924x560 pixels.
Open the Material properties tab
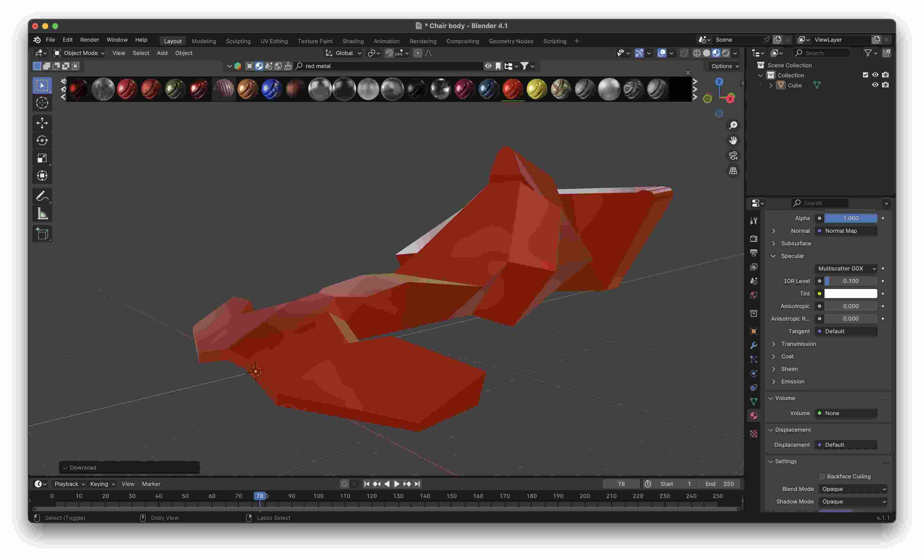point(753,416)
